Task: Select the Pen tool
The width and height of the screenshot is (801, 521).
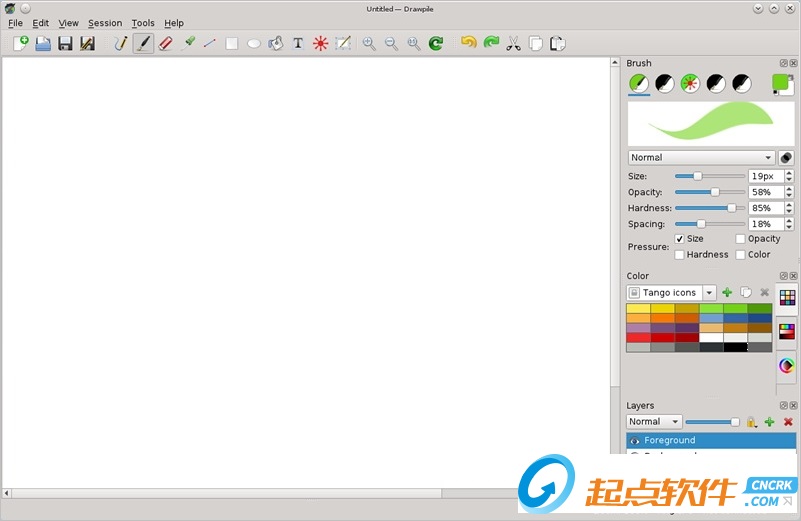Action: (121, 43)
